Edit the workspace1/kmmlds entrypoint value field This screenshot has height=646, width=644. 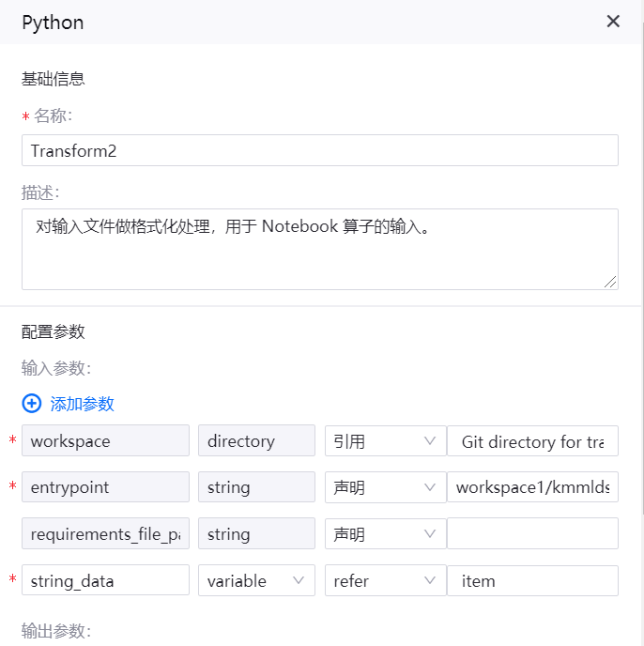coord(532,487)
